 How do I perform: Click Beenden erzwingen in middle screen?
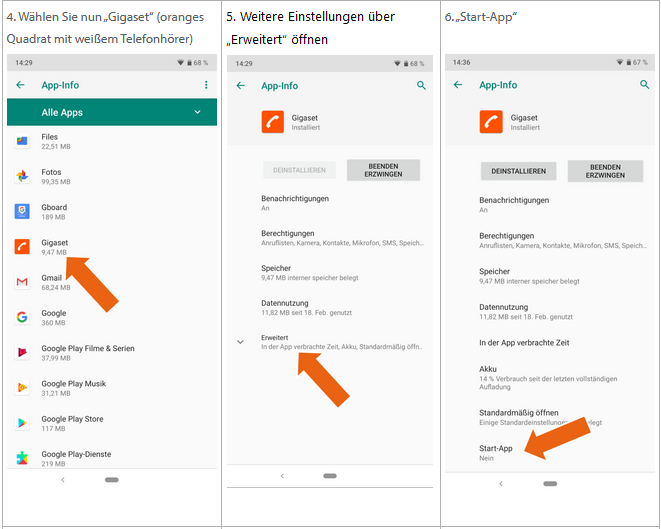point(383,170)
